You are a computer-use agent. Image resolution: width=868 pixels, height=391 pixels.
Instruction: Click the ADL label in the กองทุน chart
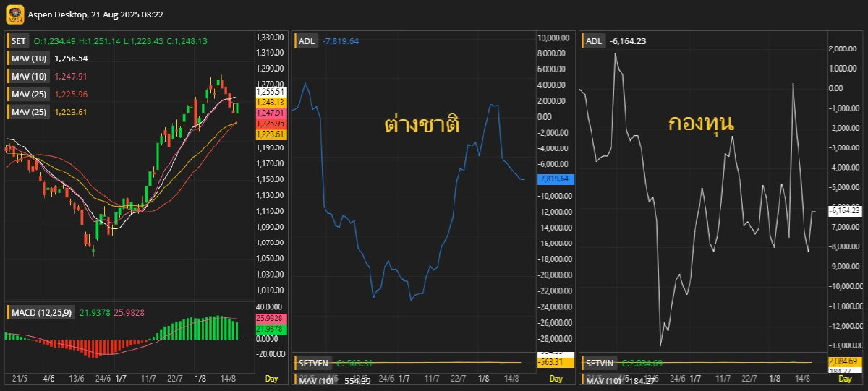(x=594, y=41)
